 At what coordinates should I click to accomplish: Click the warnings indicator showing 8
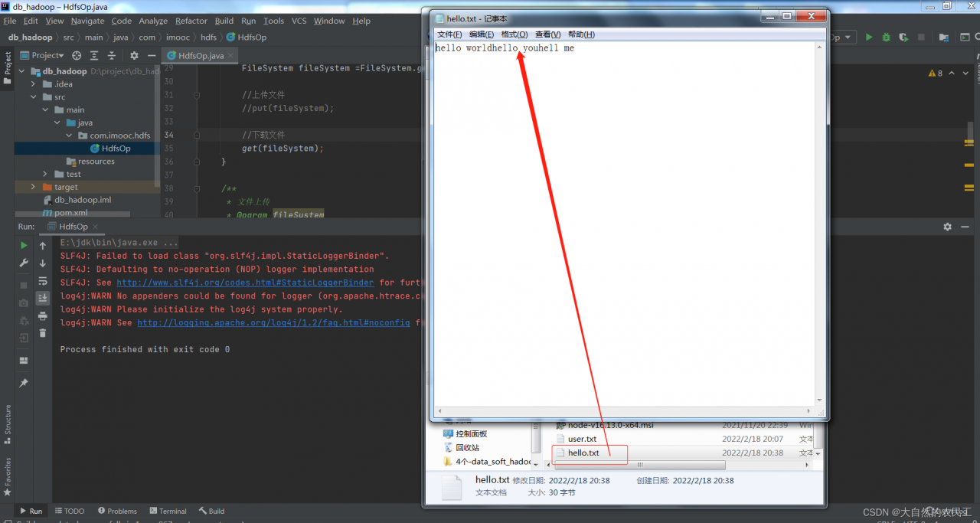[936, 73]
